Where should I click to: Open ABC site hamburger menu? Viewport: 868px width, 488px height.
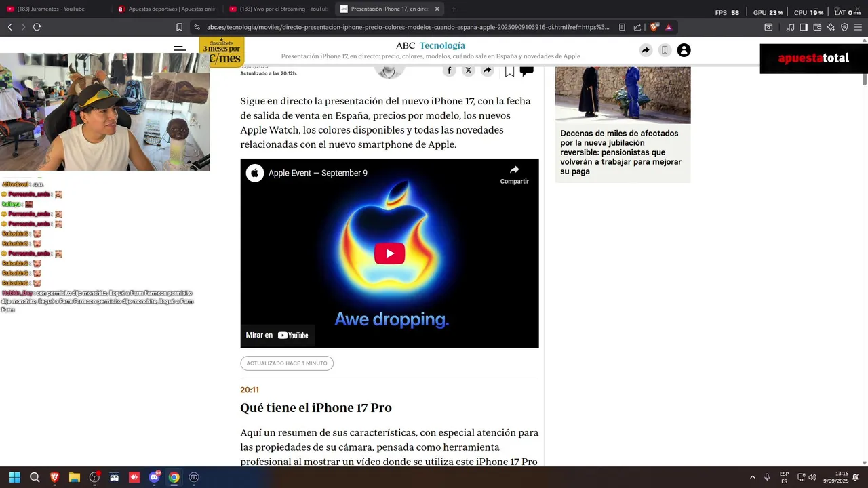180,48
